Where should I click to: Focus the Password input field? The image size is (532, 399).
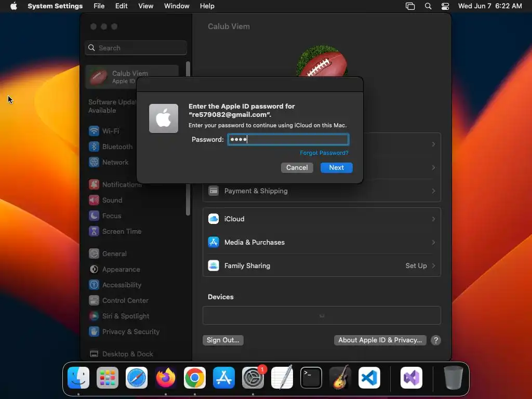288,139
